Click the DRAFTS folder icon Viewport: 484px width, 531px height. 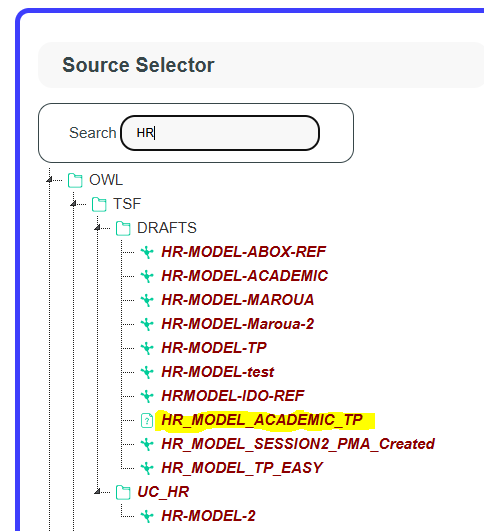123,228
